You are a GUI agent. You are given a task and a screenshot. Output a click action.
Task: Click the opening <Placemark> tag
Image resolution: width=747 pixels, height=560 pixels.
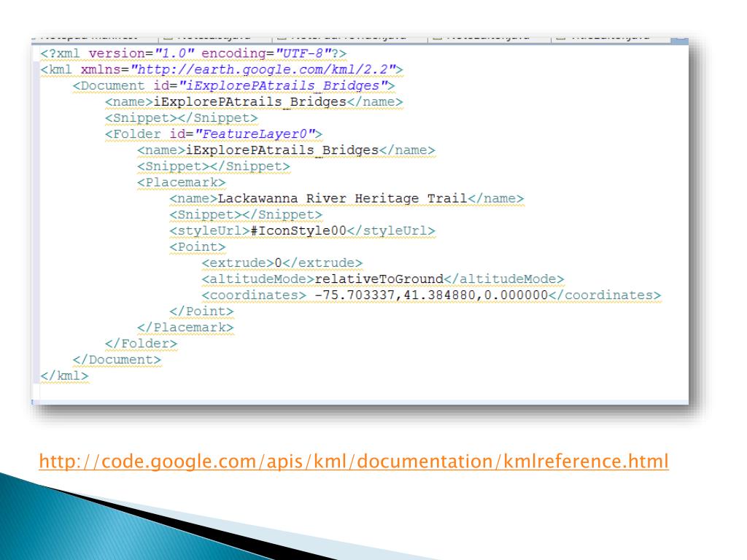coord(182,182)
